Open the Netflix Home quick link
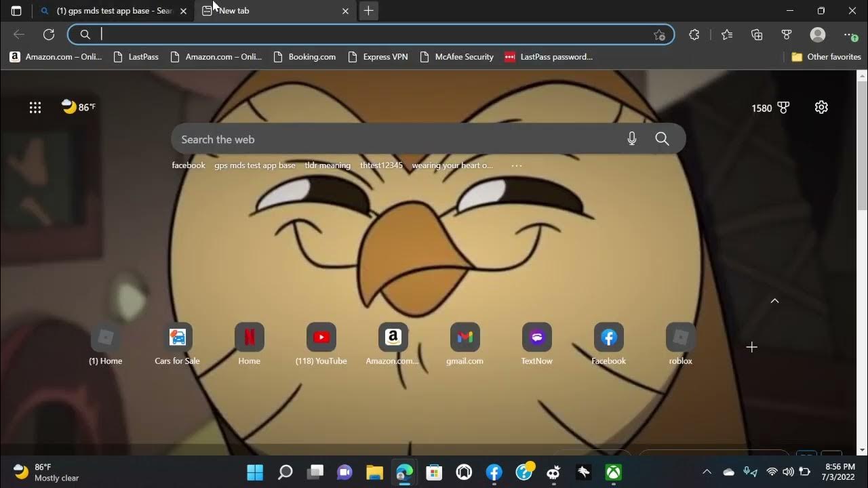Viewport: 868px width, 488px height. point(250,344)
